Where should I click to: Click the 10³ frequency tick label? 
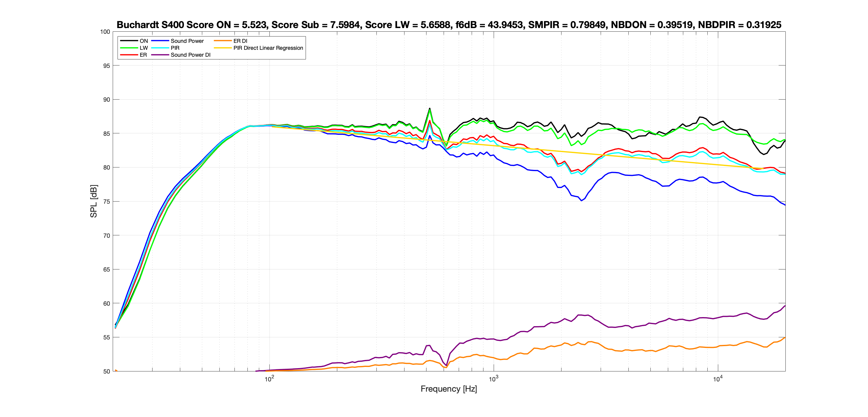click(494, 379)
